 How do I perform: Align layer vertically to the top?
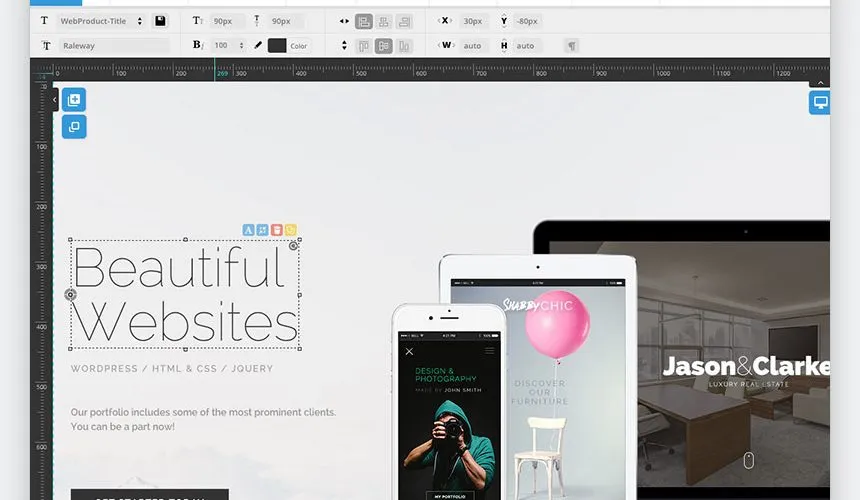point(363,46)
